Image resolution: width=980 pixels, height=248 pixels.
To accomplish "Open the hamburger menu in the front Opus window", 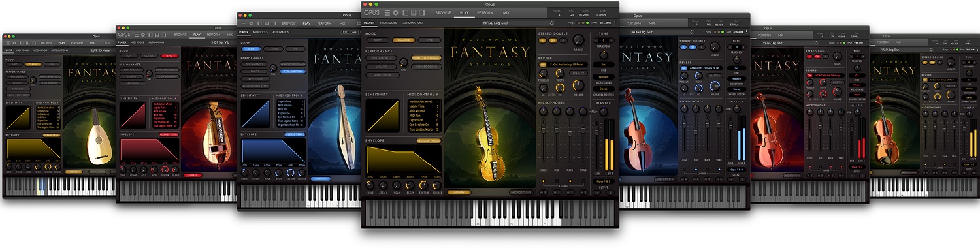I will pyautogui.click(x=387, y=12).
